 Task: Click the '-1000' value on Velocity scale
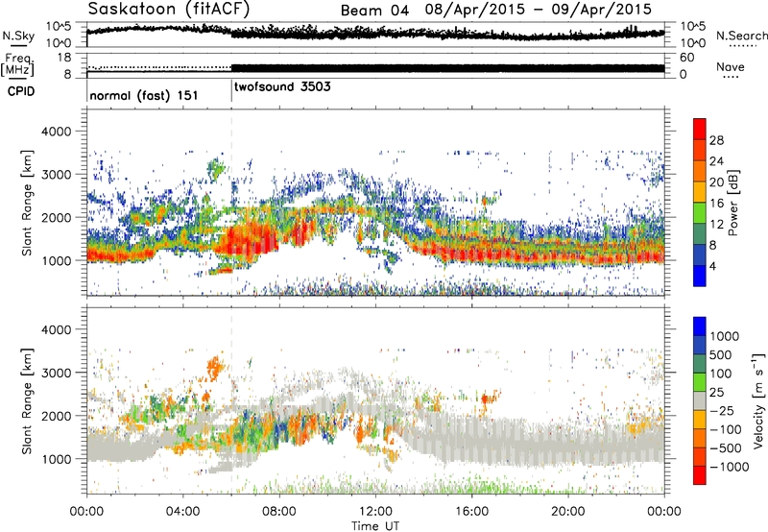click(729, 467)
